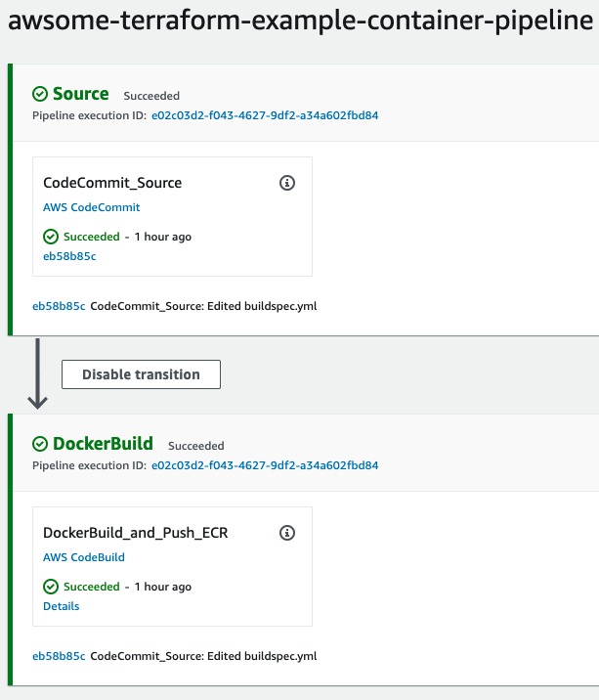Disable transition between Source and DockerBuild
The image size is (599, 700).
click(x=141, y=374)
